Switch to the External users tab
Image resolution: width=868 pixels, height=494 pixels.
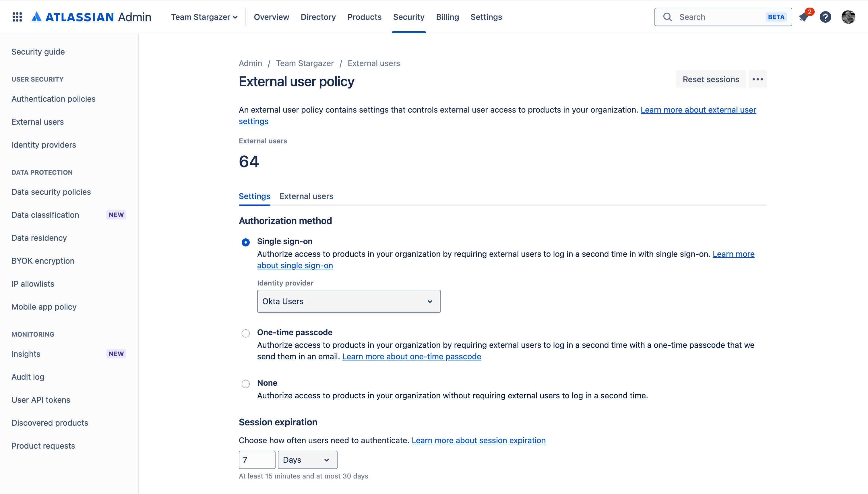tap(306, 196)
